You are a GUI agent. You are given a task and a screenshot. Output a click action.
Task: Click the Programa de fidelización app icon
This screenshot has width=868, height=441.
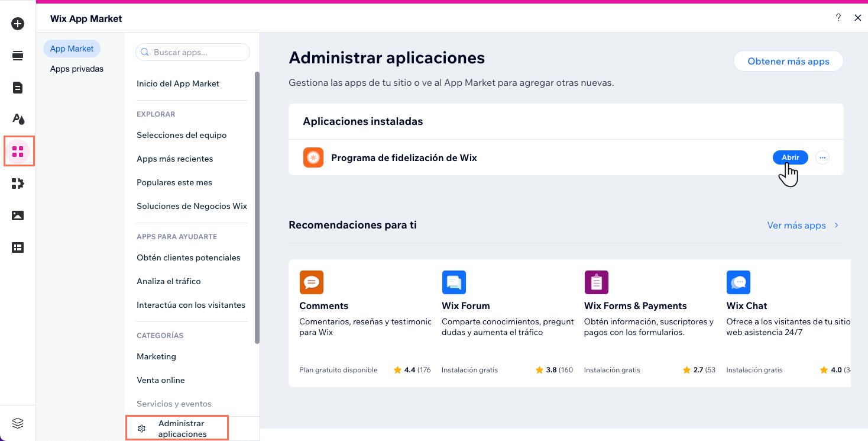313,157
